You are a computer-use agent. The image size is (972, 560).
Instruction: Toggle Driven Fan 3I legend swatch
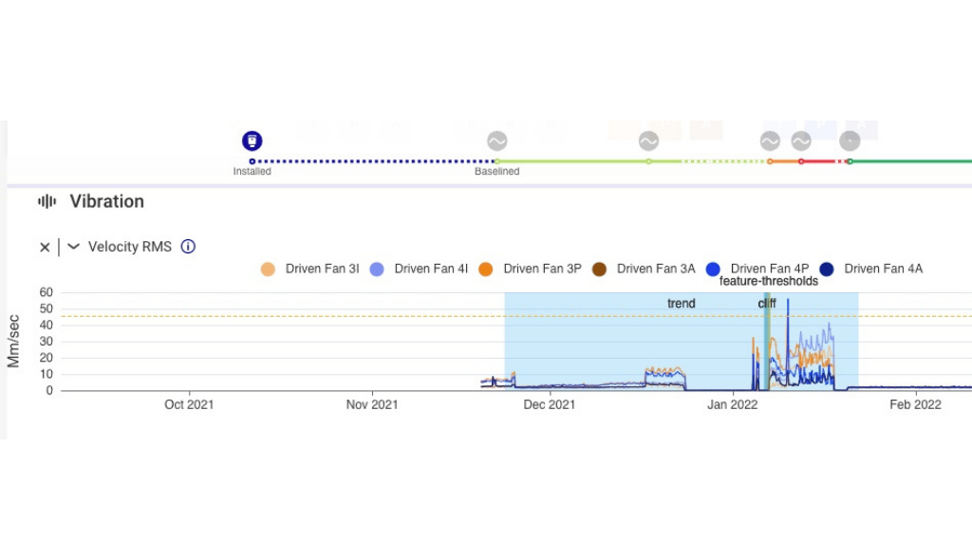[268, 270]
